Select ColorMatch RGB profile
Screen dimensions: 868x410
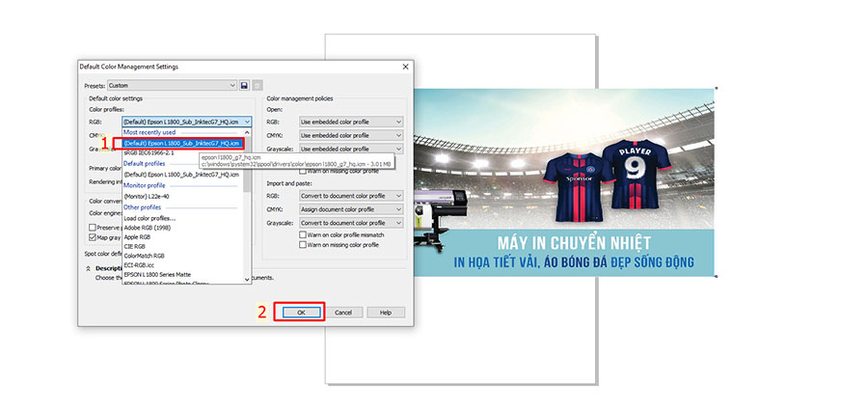[x=144, y=256]
